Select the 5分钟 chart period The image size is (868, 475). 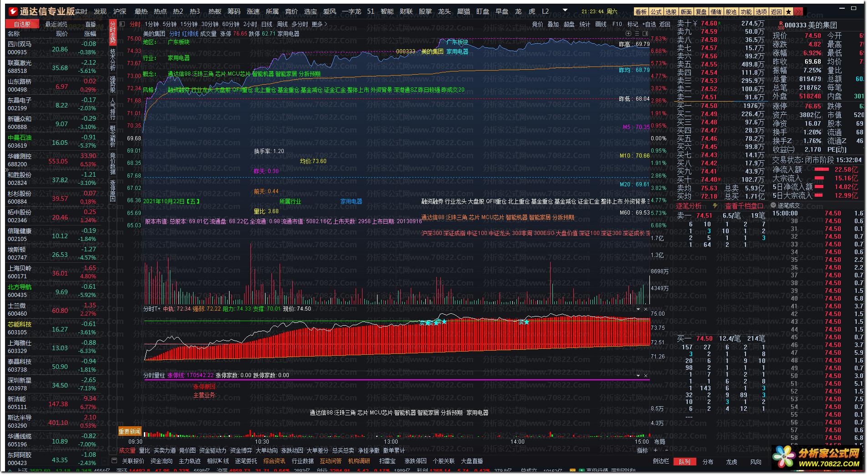tap(169, 24)
